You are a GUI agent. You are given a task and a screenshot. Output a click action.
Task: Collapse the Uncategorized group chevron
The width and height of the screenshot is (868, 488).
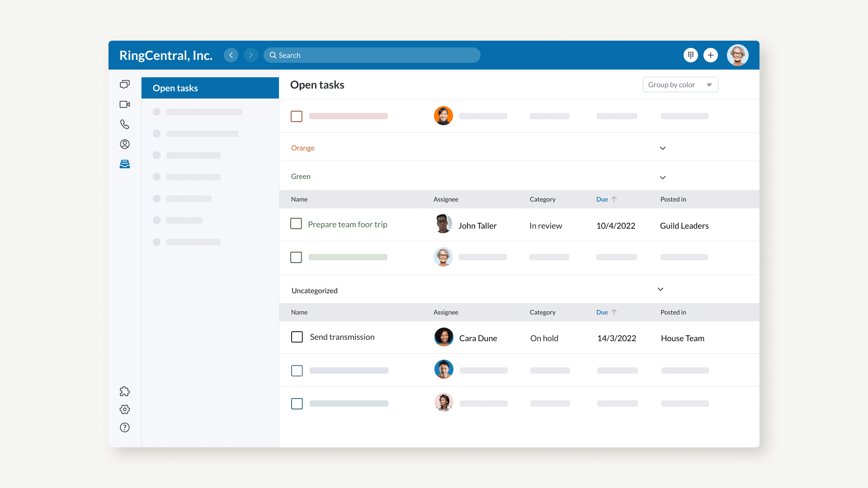(660, 289)
